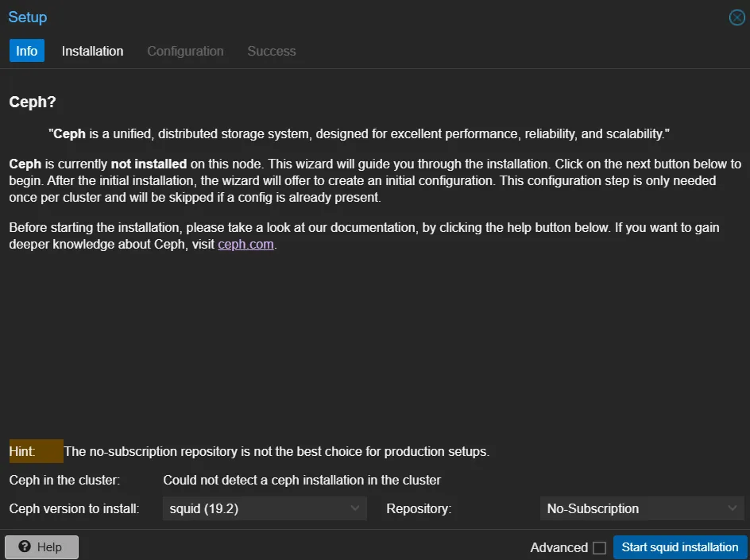Click the no-subscription repository hint message
This screenshot has width=750, height=560.
click(x=276, y=451)
